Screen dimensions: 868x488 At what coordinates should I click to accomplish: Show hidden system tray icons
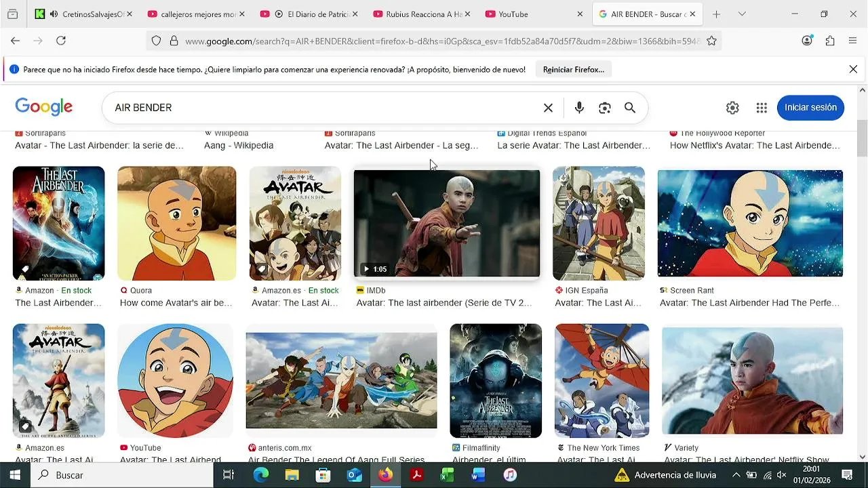click(736, 475)
